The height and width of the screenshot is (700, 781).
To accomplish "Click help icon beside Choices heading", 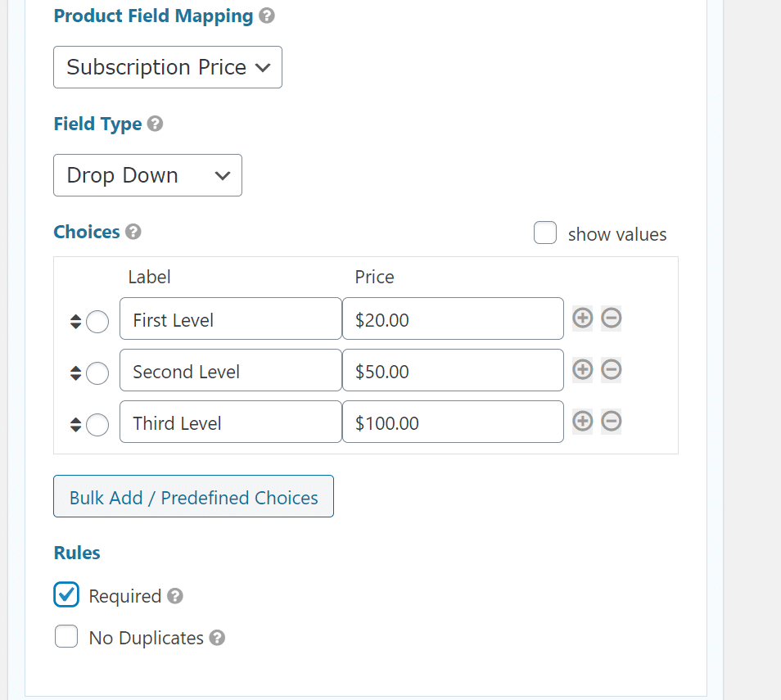I will pos(133,232).
